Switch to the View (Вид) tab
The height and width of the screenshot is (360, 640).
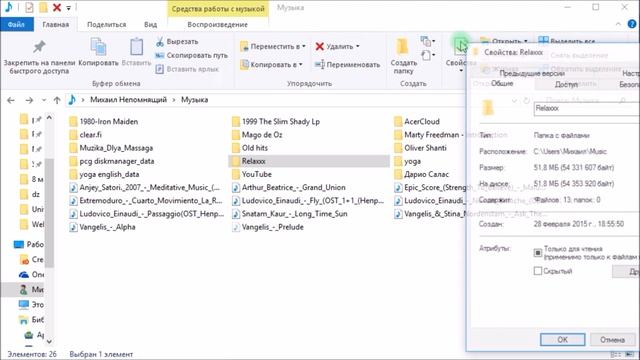150,24
